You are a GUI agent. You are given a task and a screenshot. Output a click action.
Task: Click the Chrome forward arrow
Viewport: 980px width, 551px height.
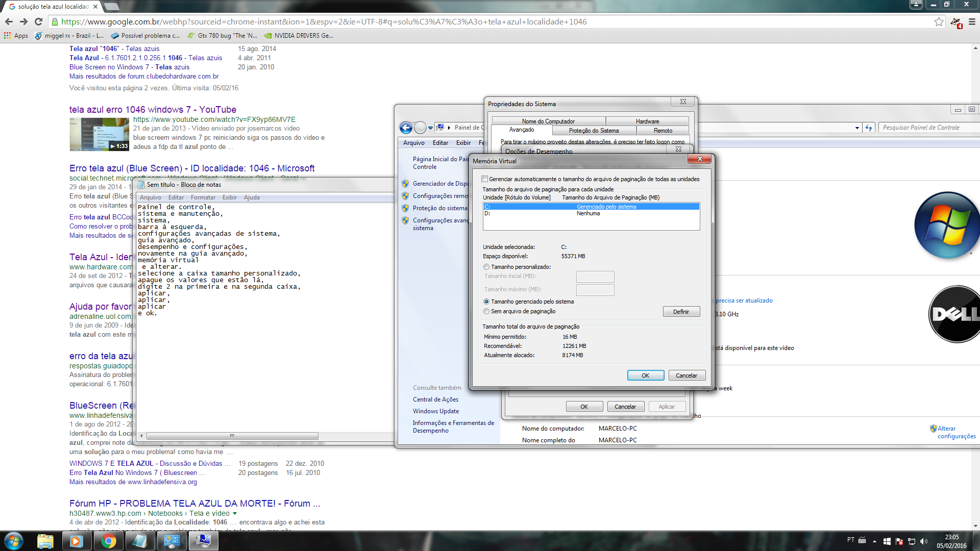tap(23, 21)
